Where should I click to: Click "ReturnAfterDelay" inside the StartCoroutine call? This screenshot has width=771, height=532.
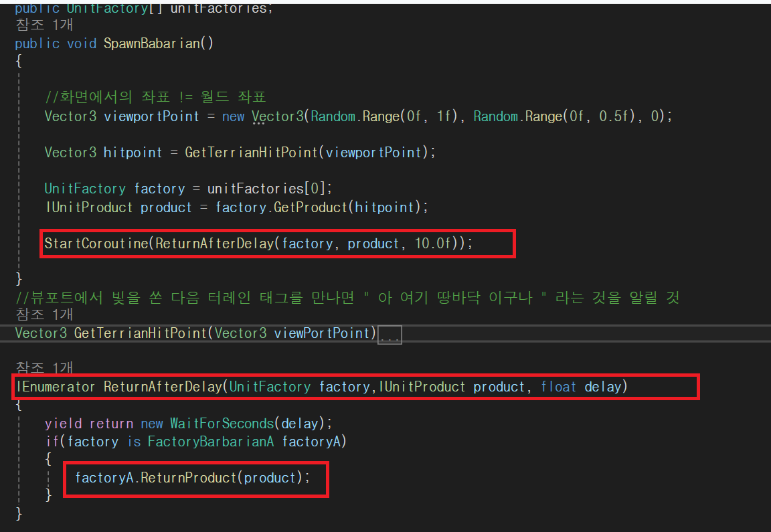point(214,244)
